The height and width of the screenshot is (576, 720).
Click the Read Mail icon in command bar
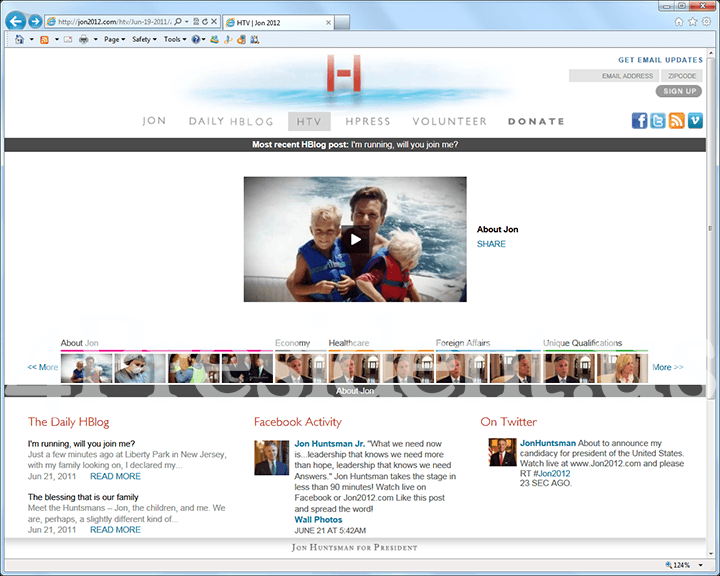68,40
